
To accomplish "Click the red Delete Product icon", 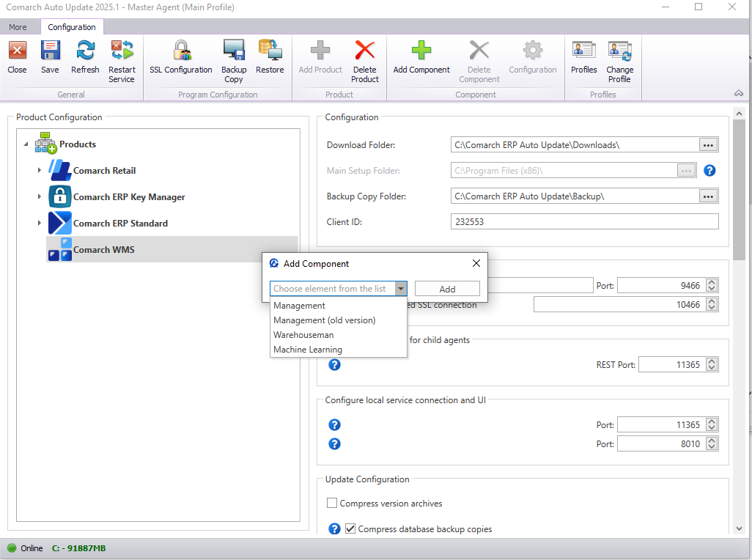I will [x=365, y=51].
